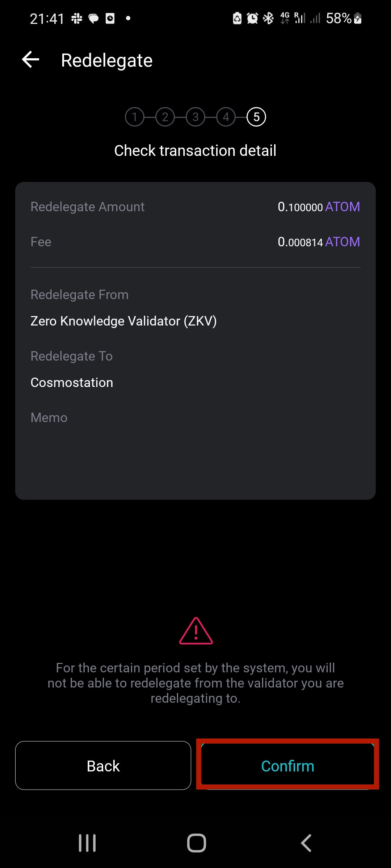Screen dimensions: 391x868
Task: Tap the chat bubble notification icon
Action: [93, 18]
